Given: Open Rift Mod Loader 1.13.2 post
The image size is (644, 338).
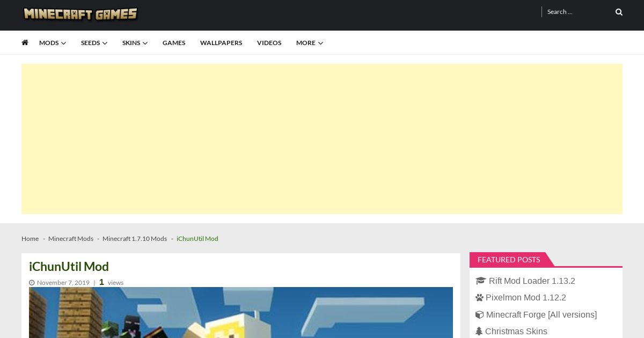Looking at the screenshot, I should pyautogui.click(x=532, y=281).
